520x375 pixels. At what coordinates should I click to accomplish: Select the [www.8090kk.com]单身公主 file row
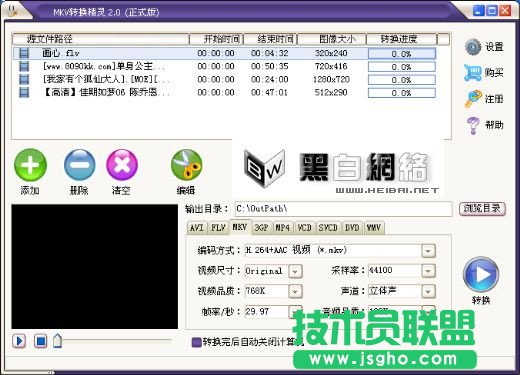(225, 66)
